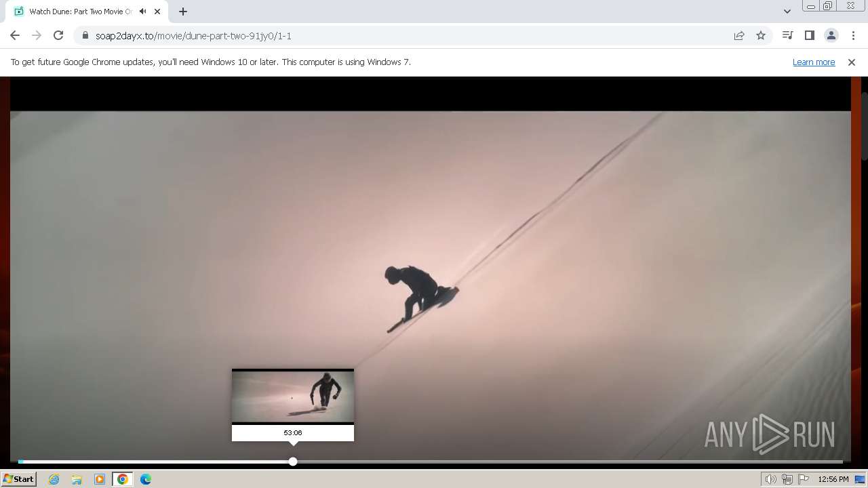Screen dimensions: 868x488
Task: Close the Watch Dune: Part Two tab
Action: click(157, 12)
